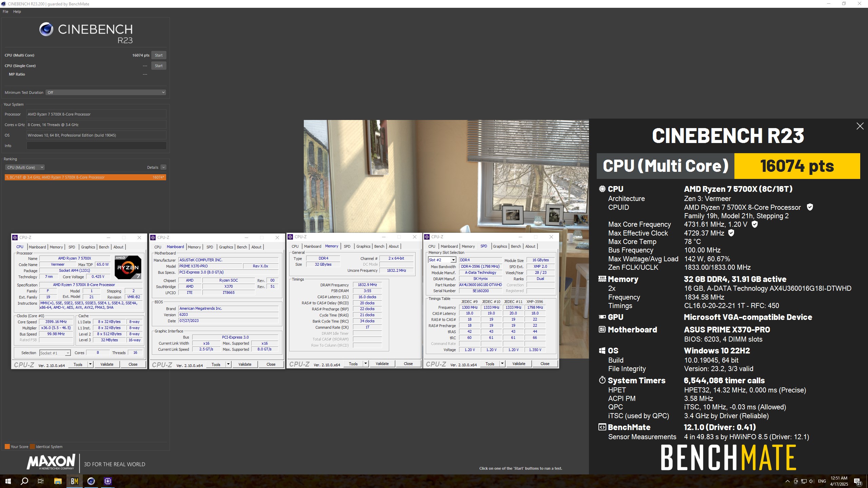Image resolution: width=868 pixels, height=488 pixels.
Task: Expand the ranking Details arrow
Action: [x=163, y=167]
